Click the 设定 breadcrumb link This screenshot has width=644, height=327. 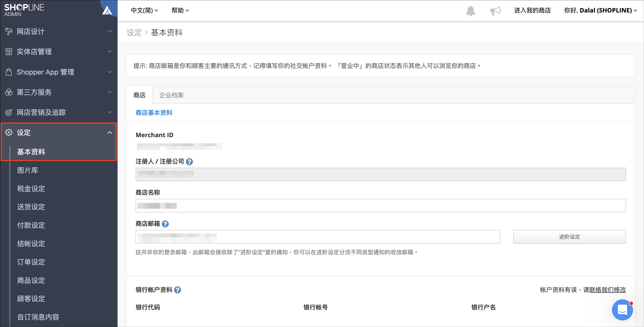click(x=134, y=32)
